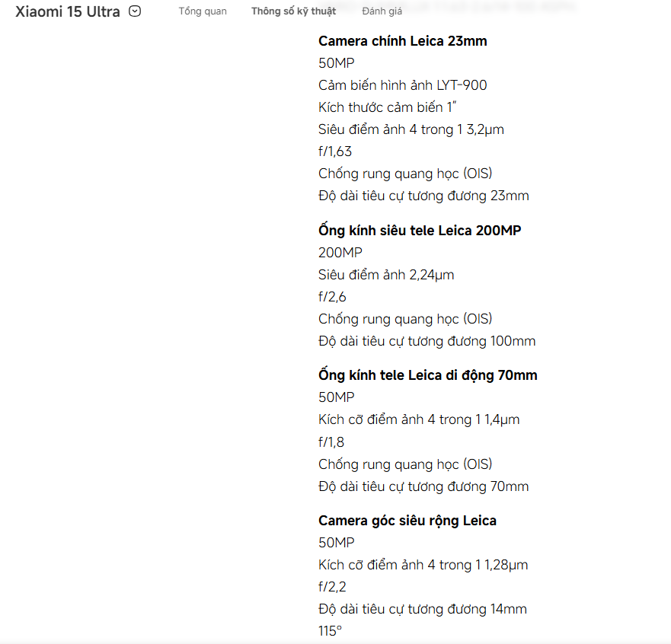Click the Xiaomi 15 Ultra title
The height and width of the screenshot is (644, 671).
click(x=68, y=11)
